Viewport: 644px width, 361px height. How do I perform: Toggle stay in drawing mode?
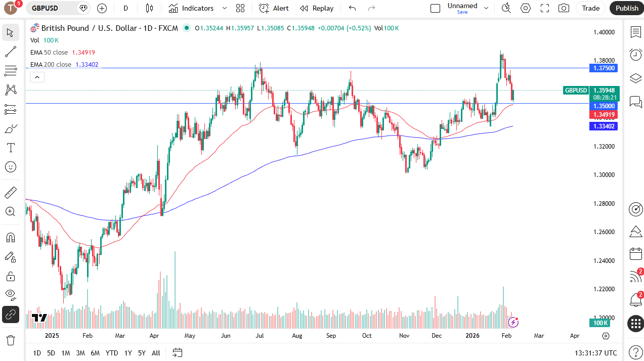pos(10,257)
